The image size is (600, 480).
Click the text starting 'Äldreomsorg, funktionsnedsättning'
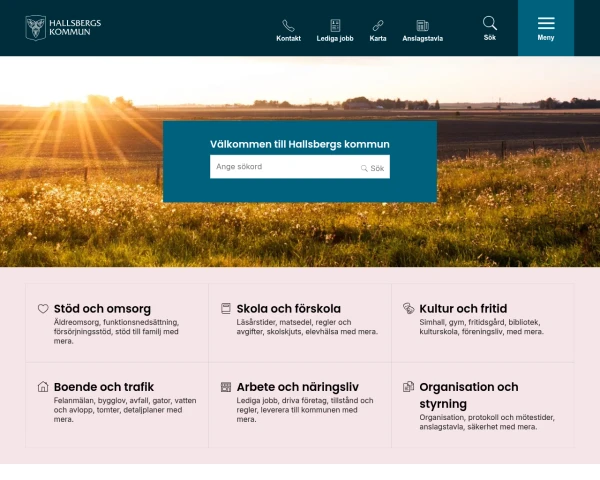(x=116, y=331)
